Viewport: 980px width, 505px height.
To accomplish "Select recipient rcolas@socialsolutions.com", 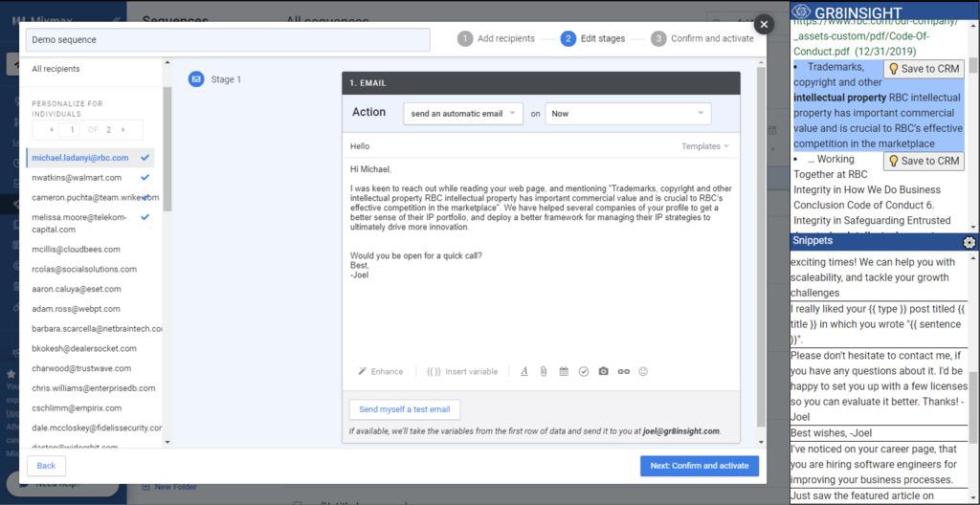I will (84, 270).
